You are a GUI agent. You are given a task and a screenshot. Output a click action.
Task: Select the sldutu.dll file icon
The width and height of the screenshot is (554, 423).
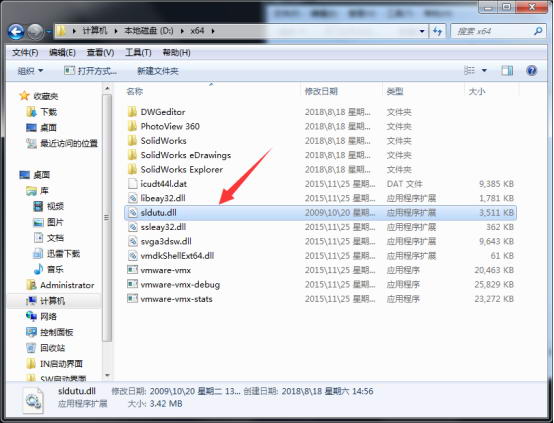132,212
